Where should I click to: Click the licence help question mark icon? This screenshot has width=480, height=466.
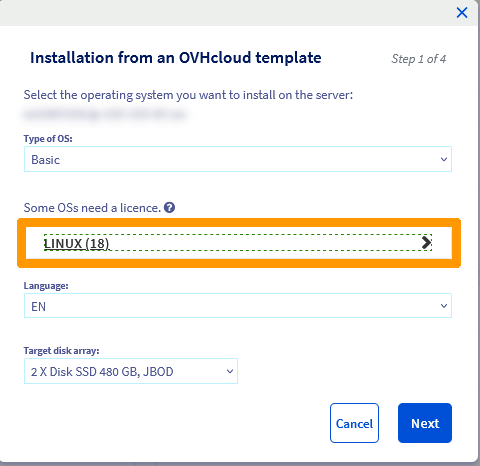coord(170,208)
